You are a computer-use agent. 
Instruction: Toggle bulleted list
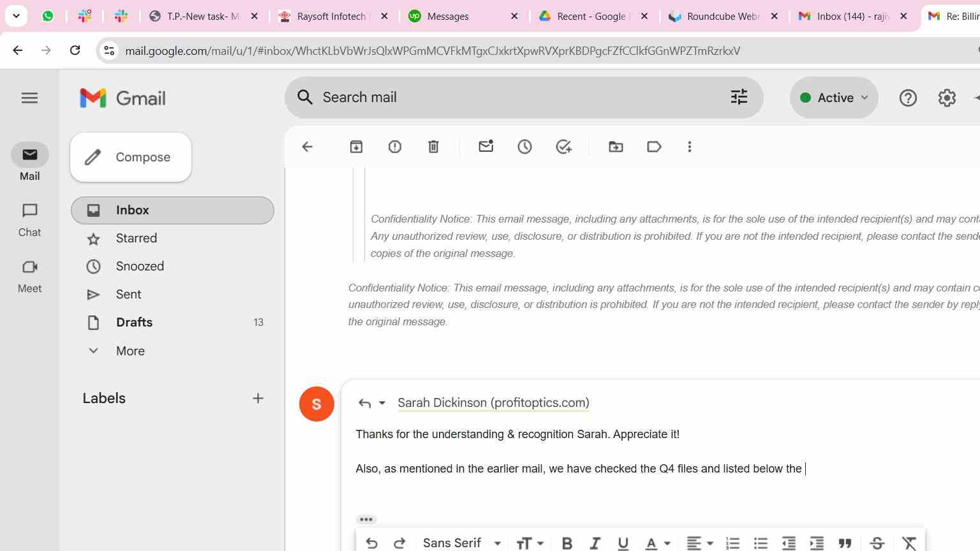[761, 543]
